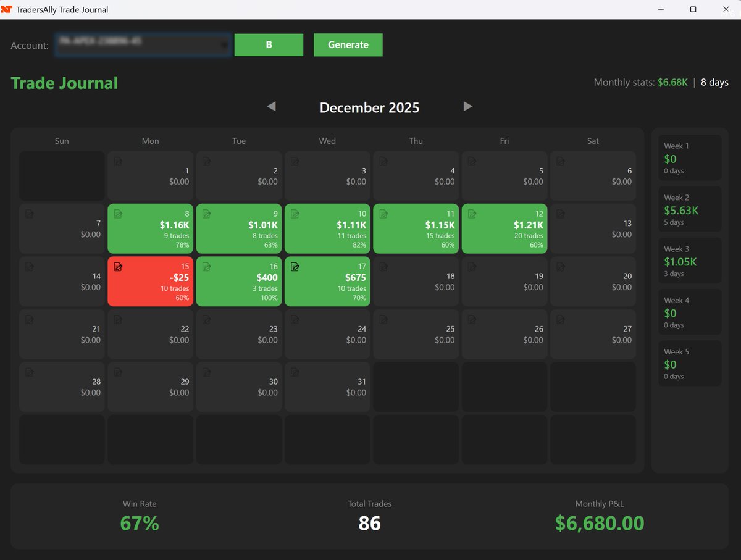Image resolution: width=741 pixels, height=560 pixels.
Task: Open the note icon on December 23
Action: [x=207, y=320]
